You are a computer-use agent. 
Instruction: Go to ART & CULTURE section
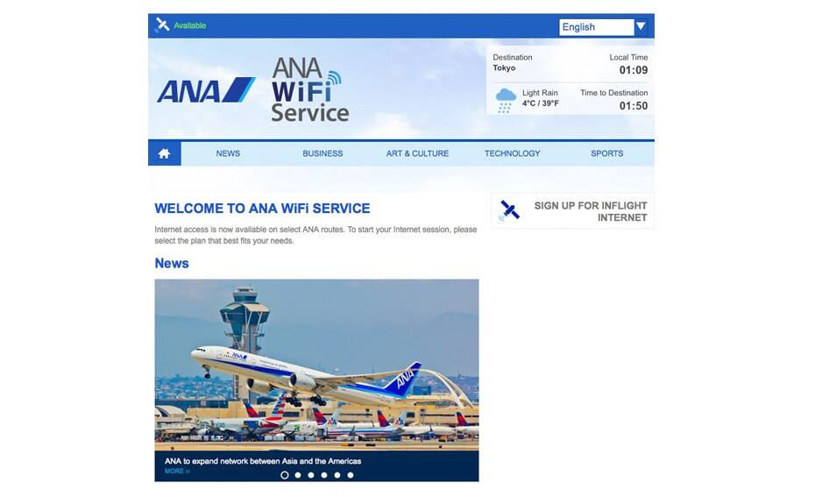(417, 153)
